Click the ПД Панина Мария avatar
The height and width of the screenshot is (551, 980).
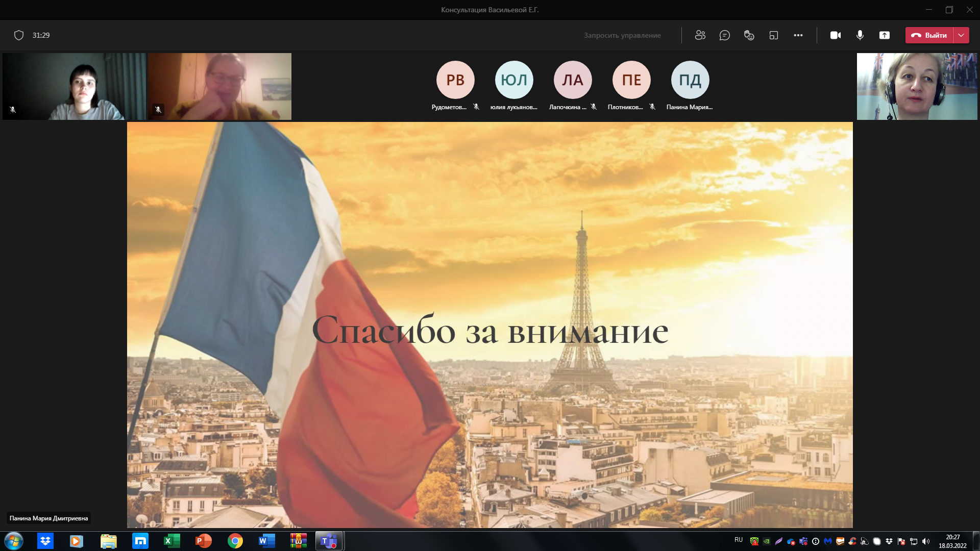tap(690, 80)
